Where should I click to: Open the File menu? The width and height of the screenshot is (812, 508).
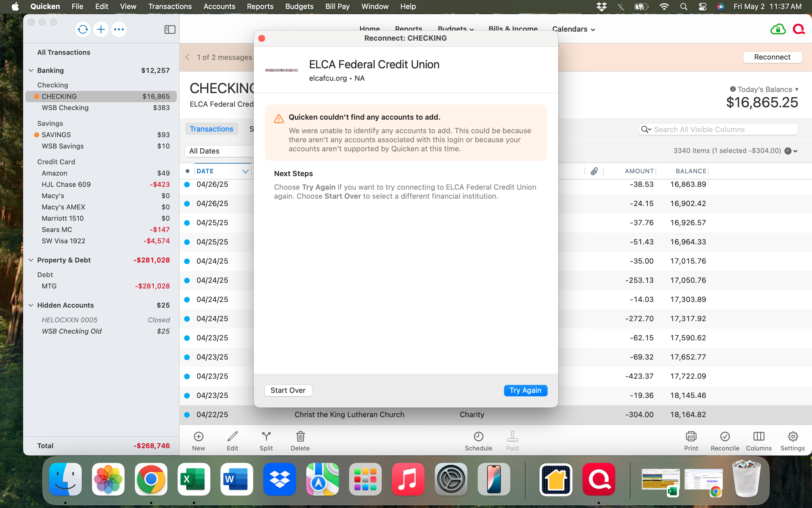[x=77, y=7]
